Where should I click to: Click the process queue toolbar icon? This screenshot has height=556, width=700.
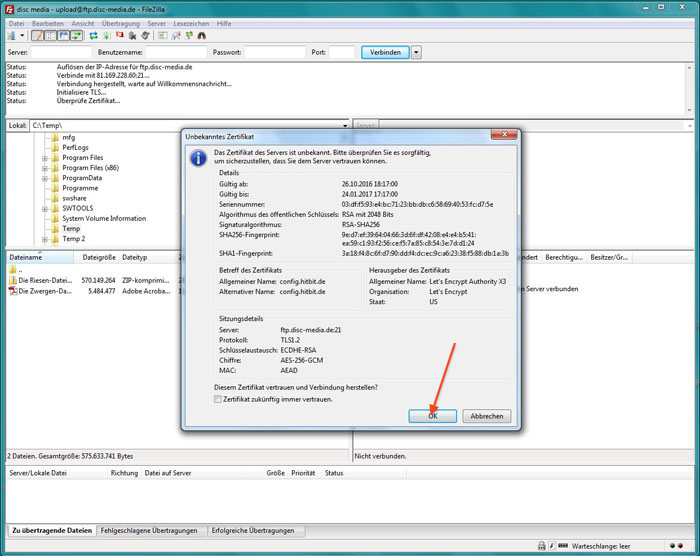(x=107, y=36)
